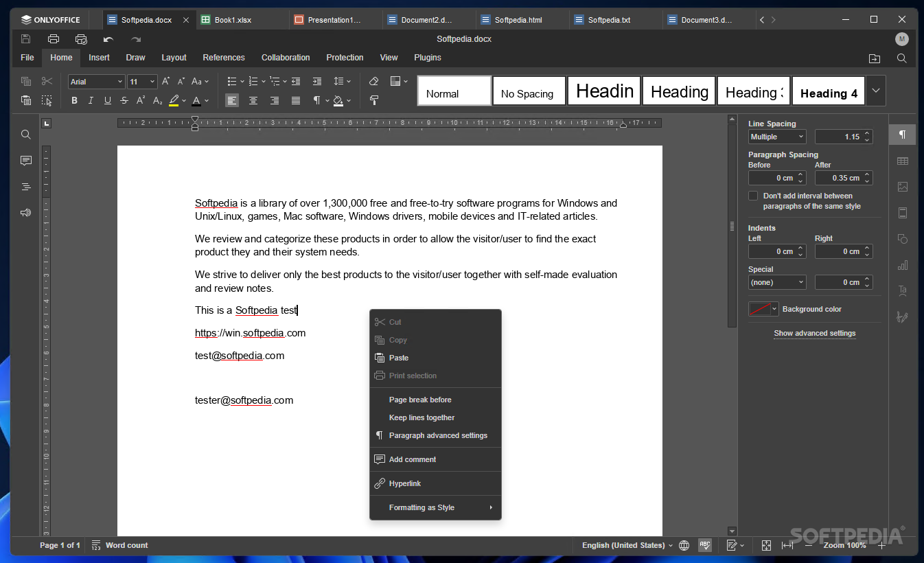Open the Bullets list dropdown arrow
Viewport: 924px width, 563px height.
tap(241, 81)
